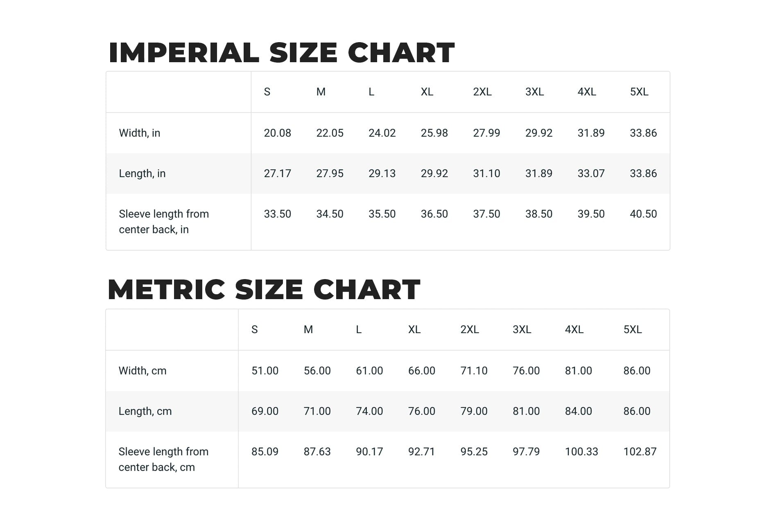The width and height of the screenshot is (778, 532).
Task: Select the 29.13 length value for size L
Action: coord(382,174)
